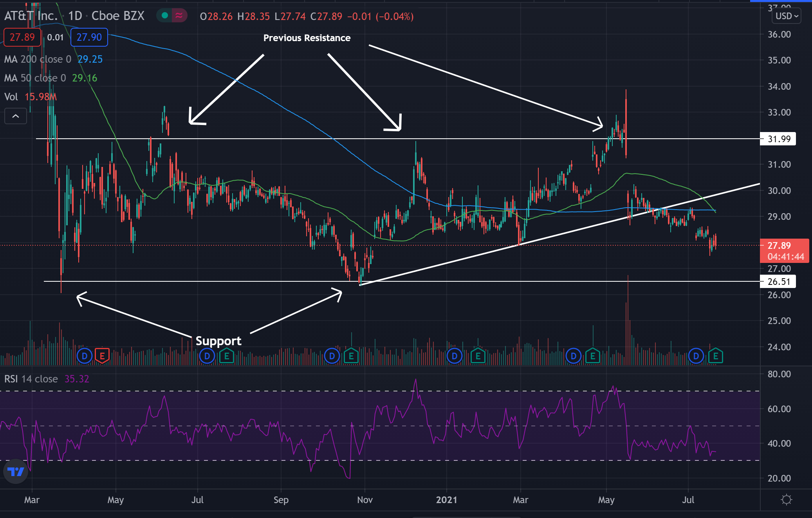Click the earnings marker after January 2021

pos(478,356)
